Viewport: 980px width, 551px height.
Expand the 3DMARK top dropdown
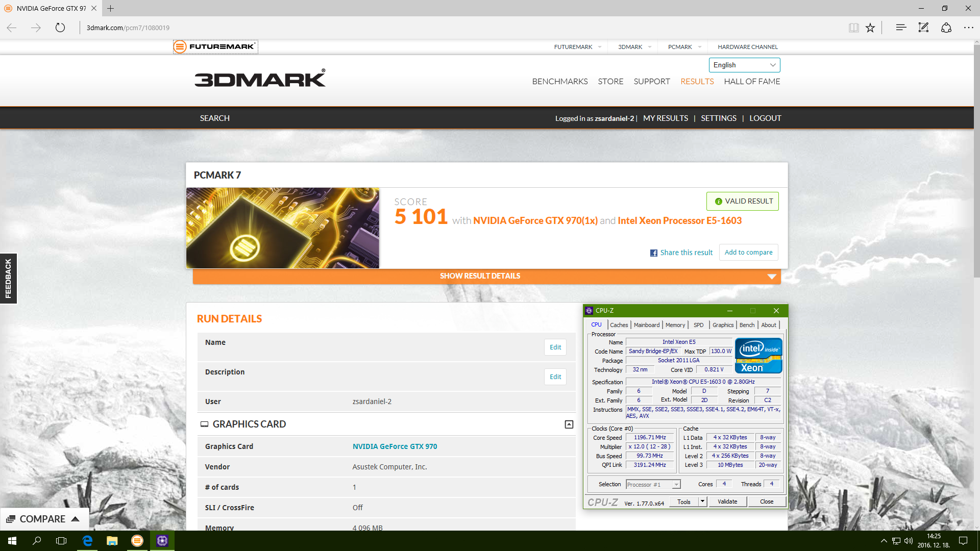pos(650,47)
